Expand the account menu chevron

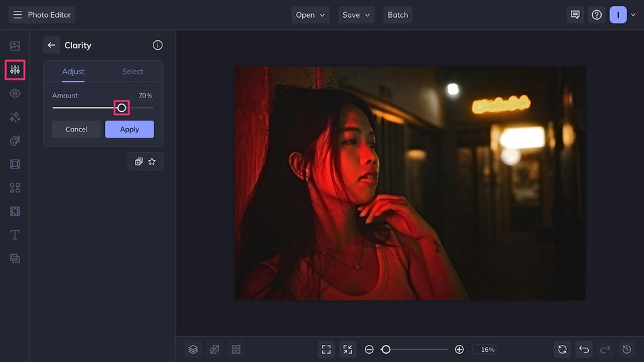point(633,15)
